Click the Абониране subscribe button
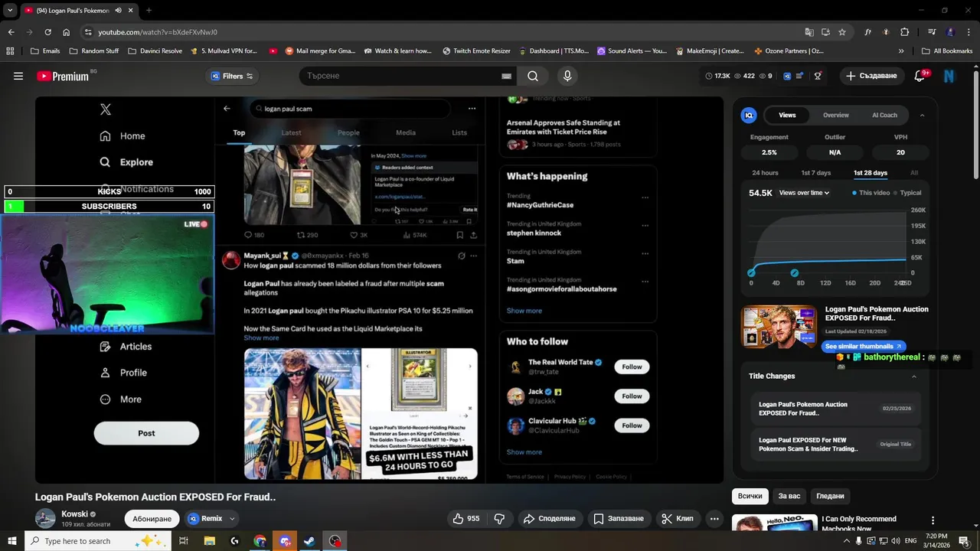 [152, 518]
